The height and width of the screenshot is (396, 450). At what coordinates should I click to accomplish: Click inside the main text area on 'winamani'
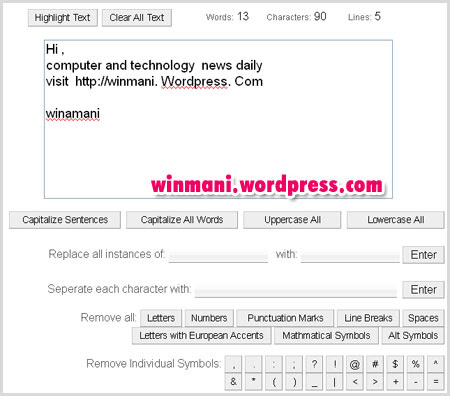[x=73, y=114]
